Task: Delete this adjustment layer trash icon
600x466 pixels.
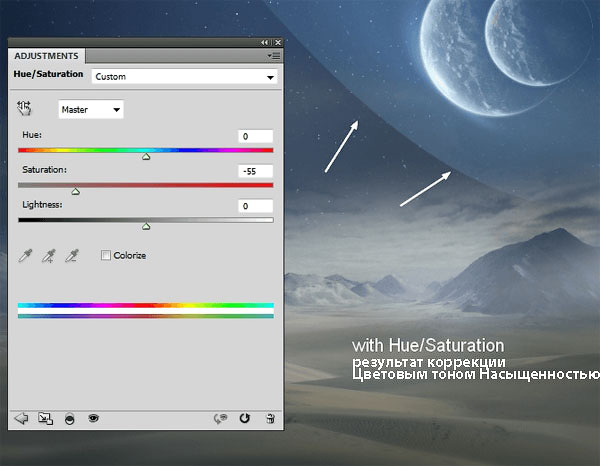Action: 270,419
